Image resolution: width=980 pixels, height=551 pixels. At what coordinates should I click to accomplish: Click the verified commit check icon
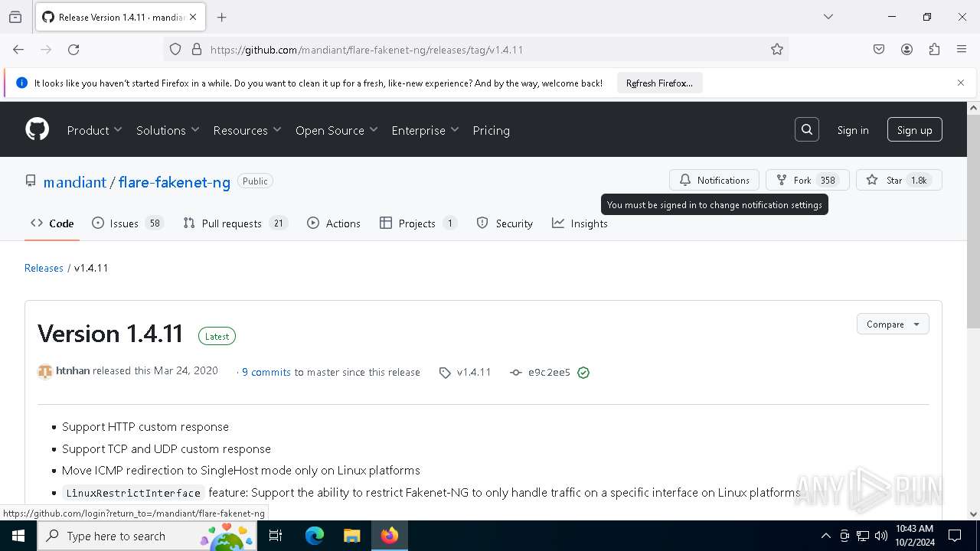click(583, 373)
